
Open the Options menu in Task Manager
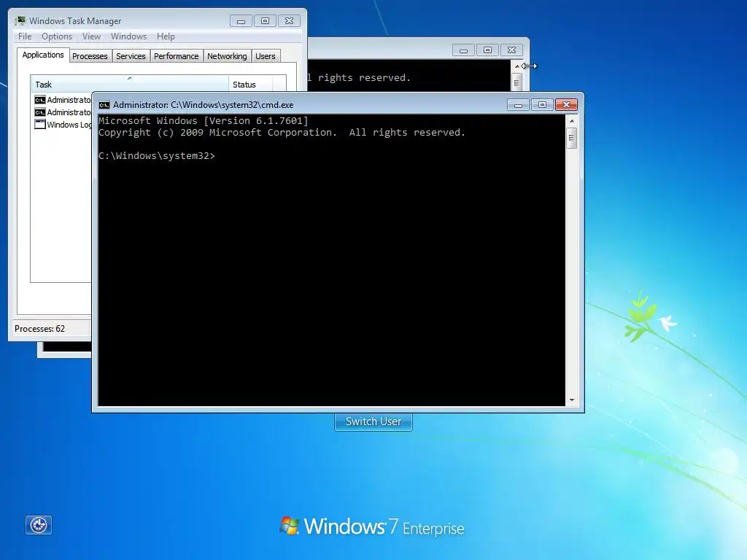(x=57, y=36)
